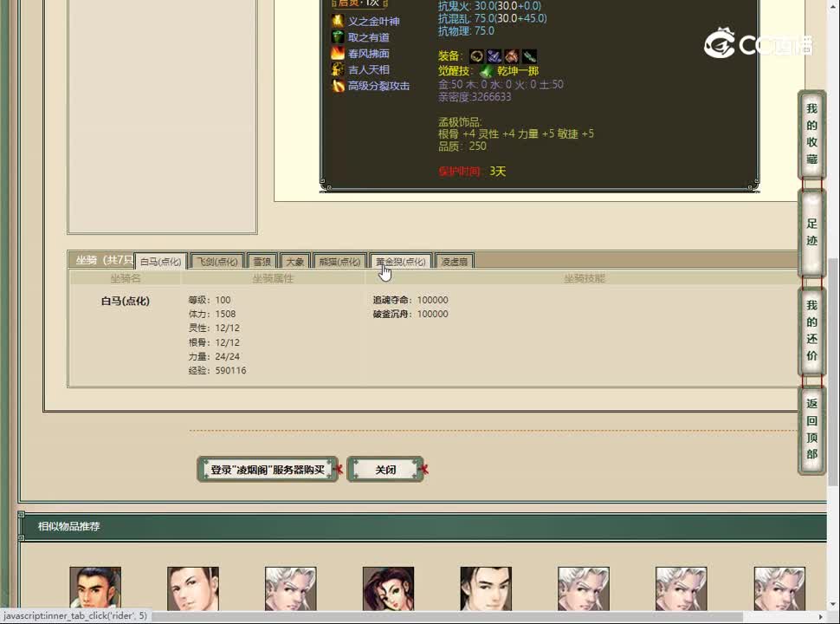The image size is (840, 624).
Task: Click the 体力: 1508 attribute line
Action: coord(211,314)
